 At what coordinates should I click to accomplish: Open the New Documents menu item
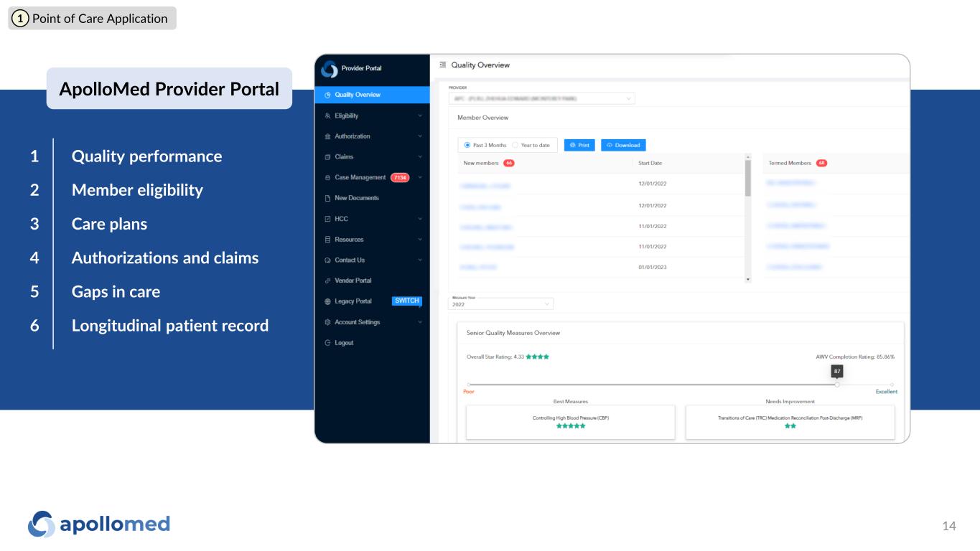pyautogui.click(x=372, y=198)
